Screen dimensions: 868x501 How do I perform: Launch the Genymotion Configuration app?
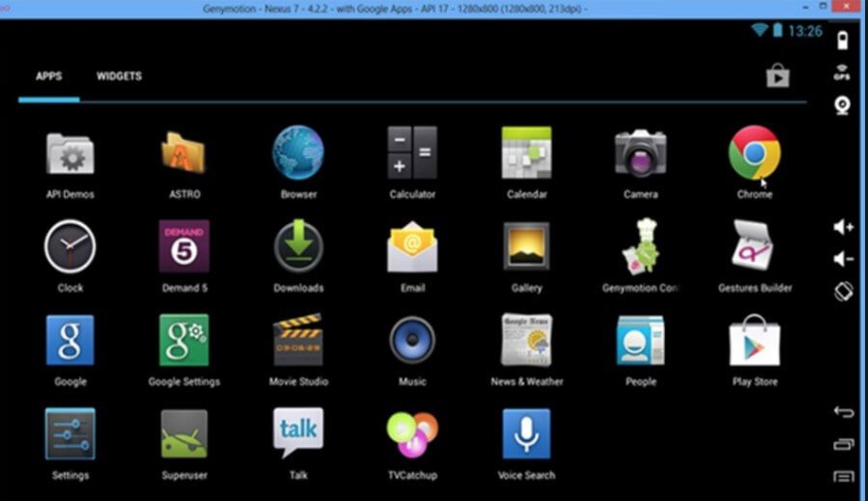[640, 246]
